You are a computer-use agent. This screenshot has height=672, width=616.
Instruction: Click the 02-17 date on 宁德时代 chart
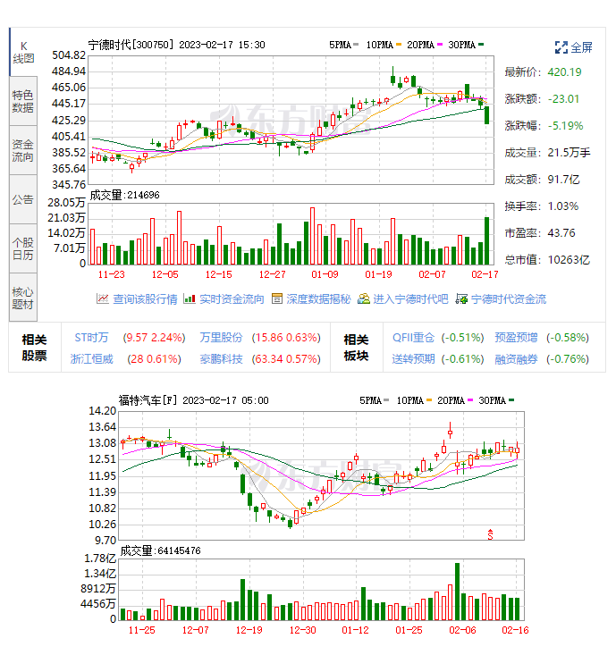[x=485, y=274]
